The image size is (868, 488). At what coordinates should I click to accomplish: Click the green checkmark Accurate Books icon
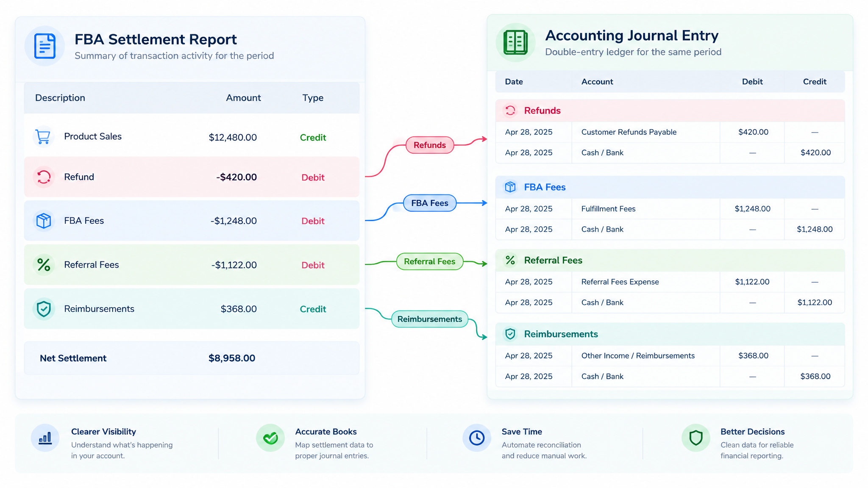tap(270, 438)
